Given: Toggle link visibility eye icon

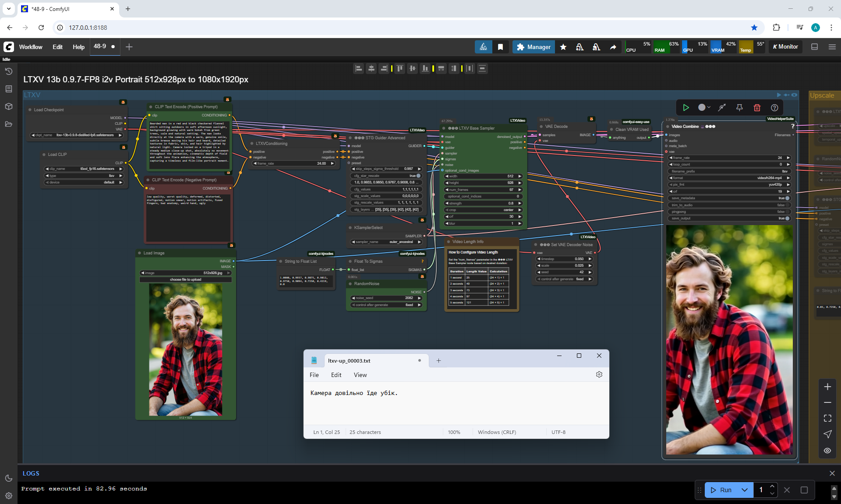Looking at the screenshot, I should (x=827, y=451).
